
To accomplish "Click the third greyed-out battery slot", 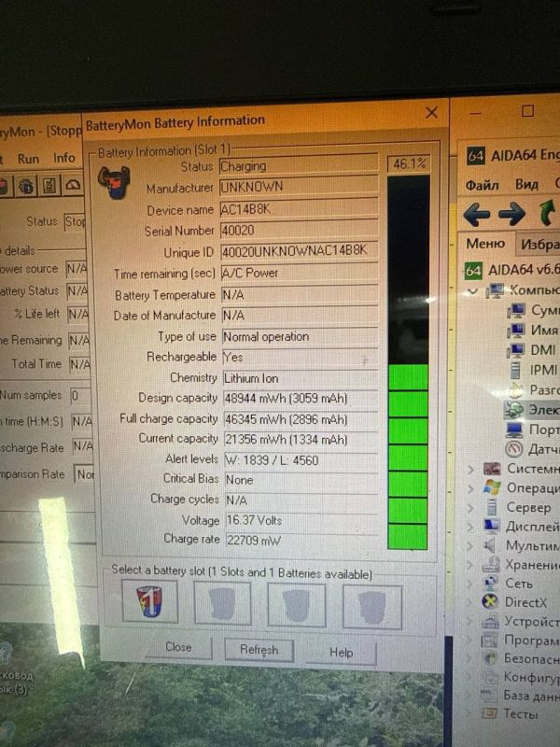I will (297, 605).
